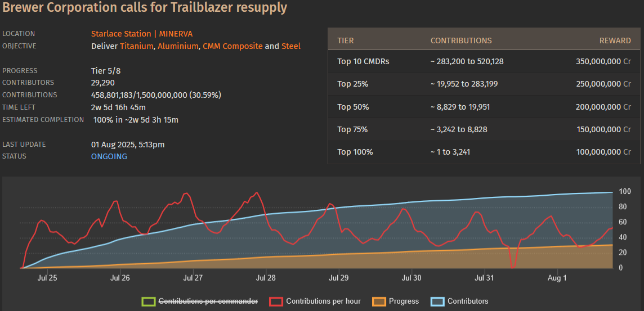The height and width of the screenshot is (311, 644).
Task: Click the 'Jul 28' chart axis label
Action: click(266, 278)
